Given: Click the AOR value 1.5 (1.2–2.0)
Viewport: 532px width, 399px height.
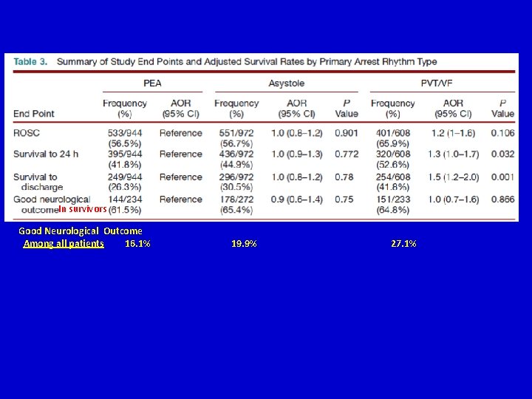Looking at the screenshot, I should click(453, 177).
